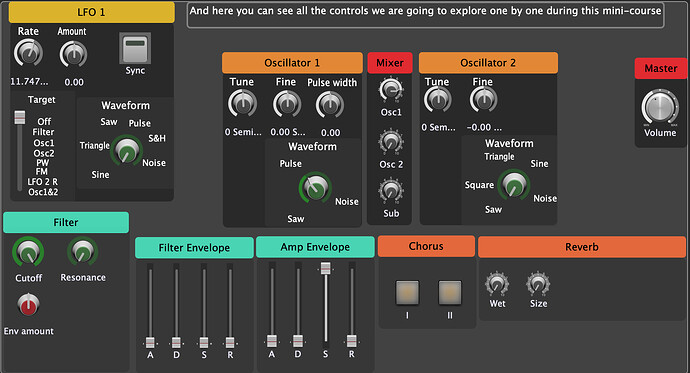Click the Mixer Sub level knob
Image resolution: width=690 pixels, height=373 pixels.
391,191
